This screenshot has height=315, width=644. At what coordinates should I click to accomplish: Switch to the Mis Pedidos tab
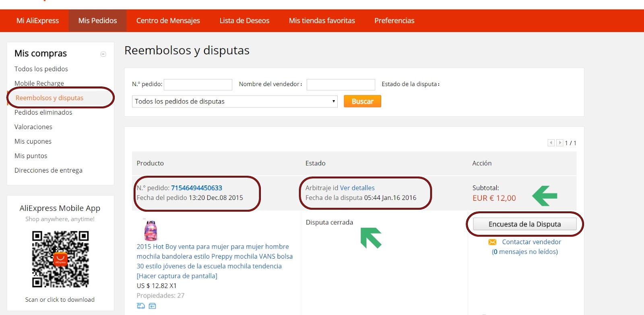coord(97,21)
